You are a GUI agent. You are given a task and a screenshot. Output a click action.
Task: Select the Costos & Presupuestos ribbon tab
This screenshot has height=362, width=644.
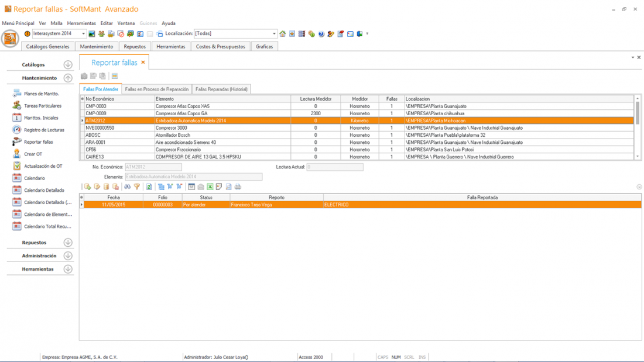tap(220, 46)
